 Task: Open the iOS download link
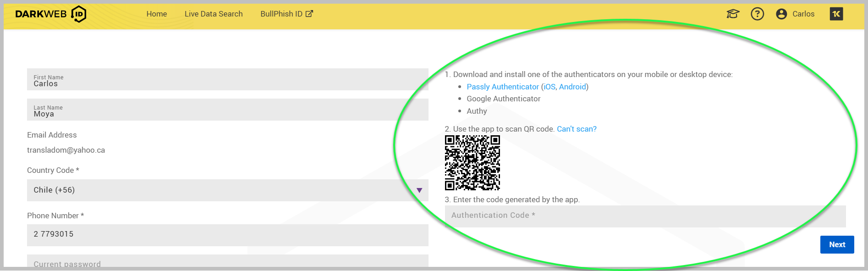[549, 87]
